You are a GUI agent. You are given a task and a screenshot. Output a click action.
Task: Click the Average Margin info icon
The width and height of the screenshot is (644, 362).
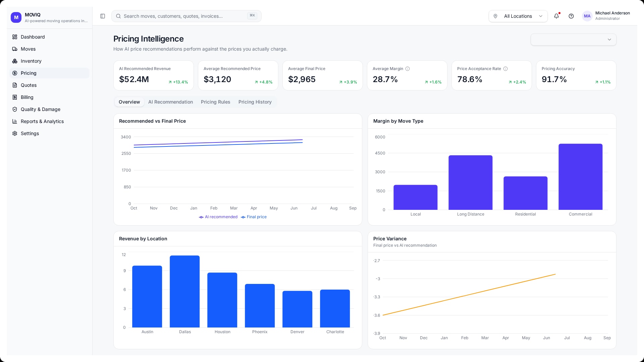coord(408,69)
